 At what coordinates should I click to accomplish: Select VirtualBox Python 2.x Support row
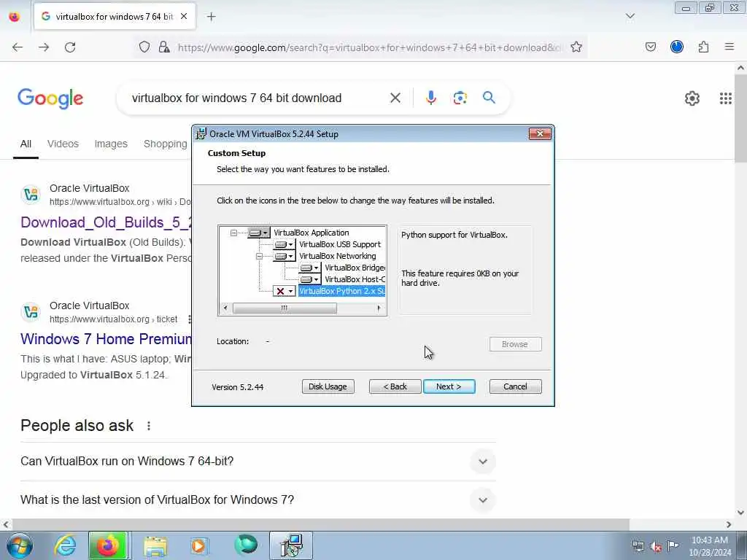(x=341, y=291)
